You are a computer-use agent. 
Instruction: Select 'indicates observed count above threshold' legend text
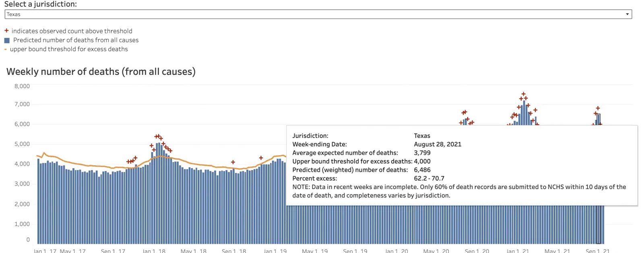pos(72,31)
